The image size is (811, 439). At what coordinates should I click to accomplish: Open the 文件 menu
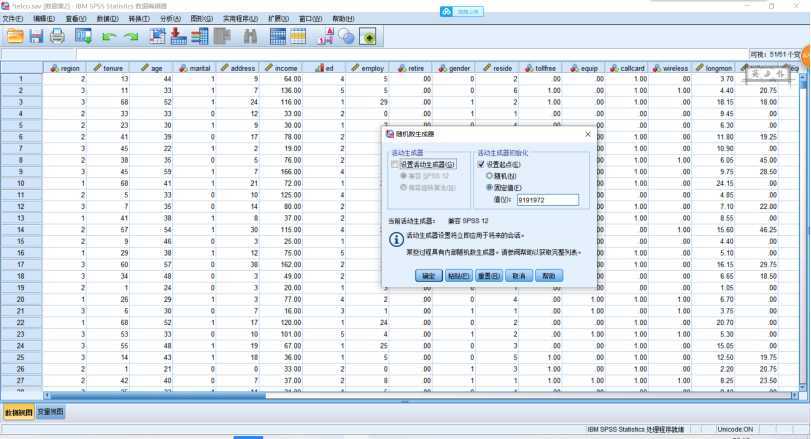[12, 19]
